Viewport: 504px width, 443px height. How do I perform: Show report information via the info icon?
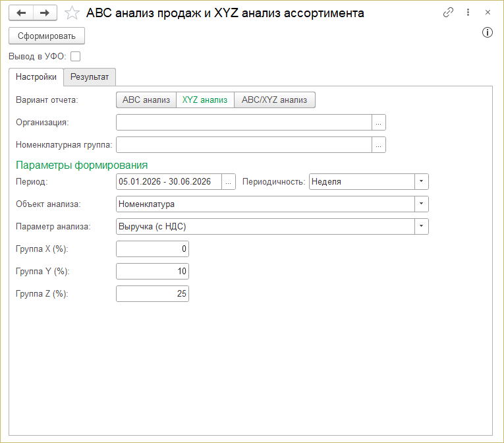pyautogui.click(x=488, y=32)
